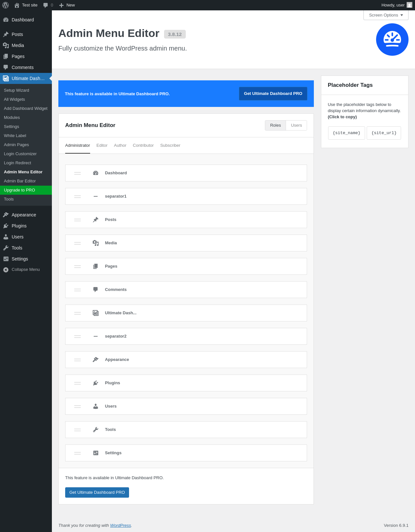
Task: Click the Posts pin icon in sidebar
Action: coord(6,34)
